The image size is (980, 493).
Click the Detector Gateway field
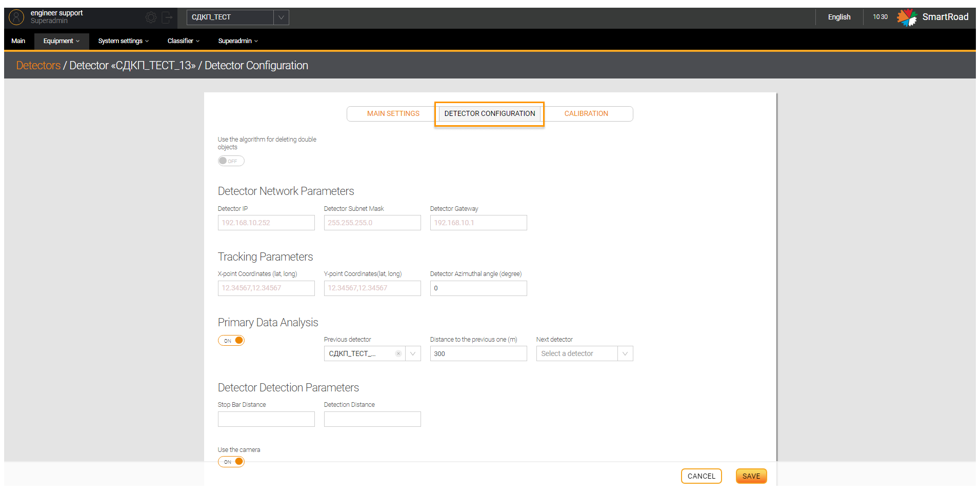478,223
